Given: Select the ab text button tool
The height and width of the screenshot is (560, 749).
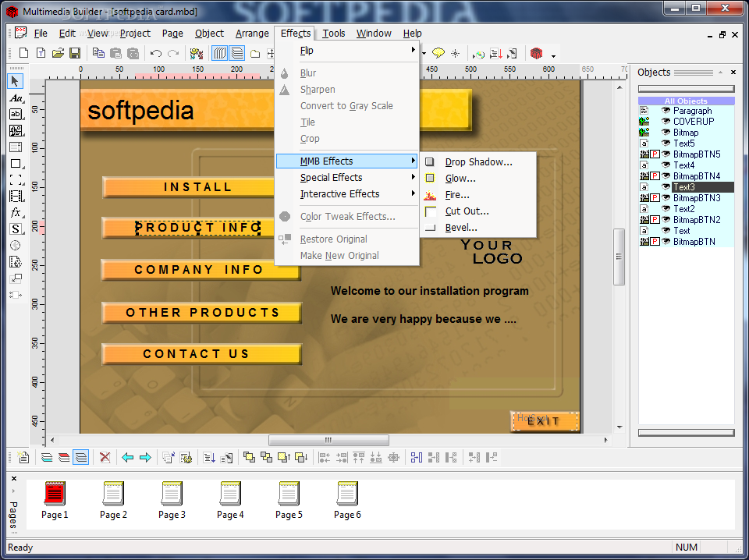Looking at the screenshot, I should pyautogui.click(x=16, y=114).
